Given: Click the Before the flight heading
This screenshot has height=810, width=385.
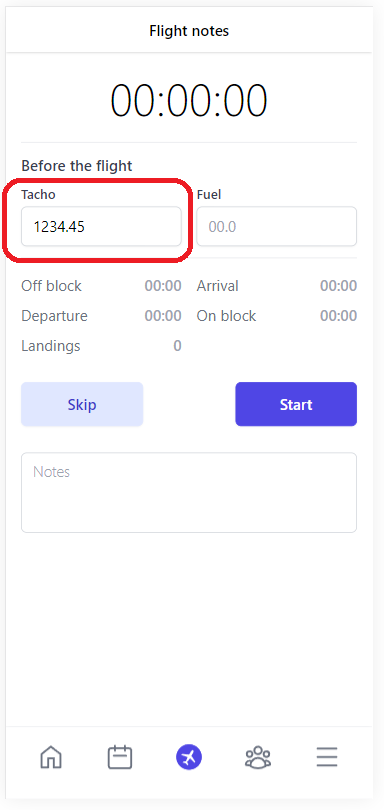Looking at the screenshot, I should (77, 166).
